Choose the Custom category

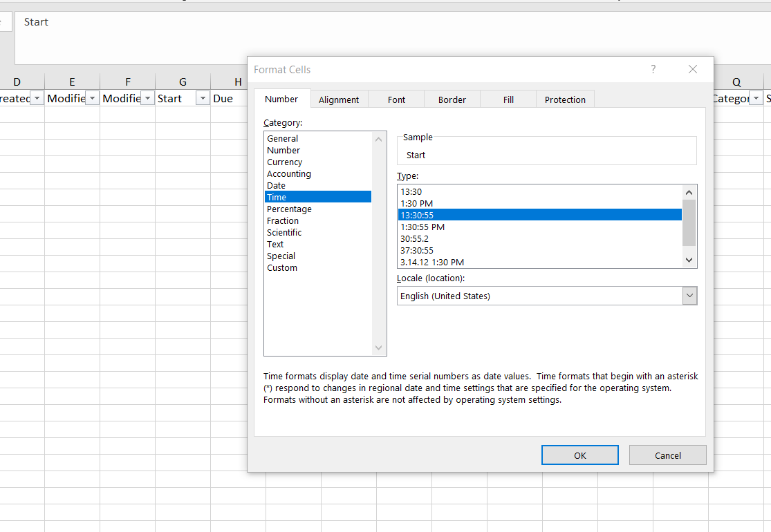pos(282,267)
